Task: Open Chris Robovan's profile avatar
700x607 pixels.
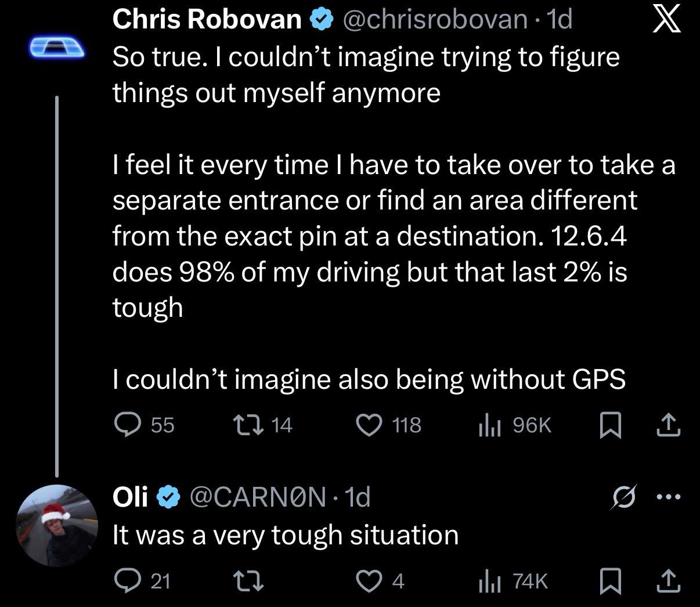Action: click(57, 47)
